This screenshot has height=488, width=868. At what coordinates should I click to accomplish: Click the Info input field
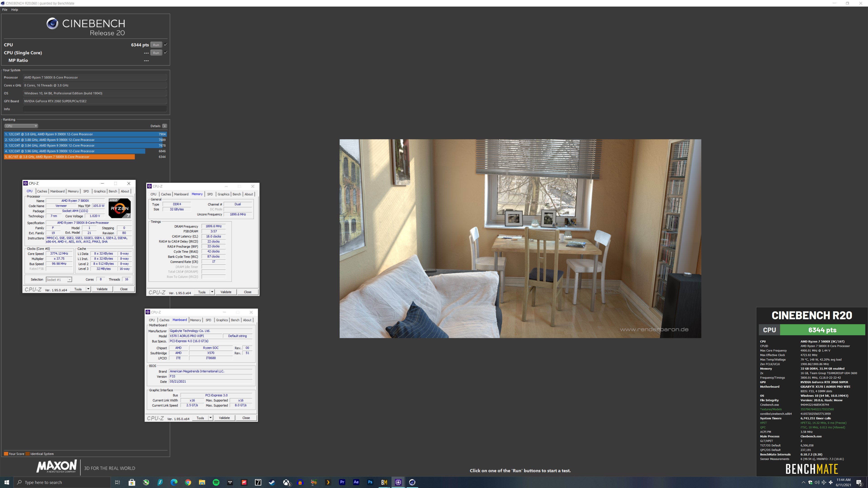coord(95,109)
